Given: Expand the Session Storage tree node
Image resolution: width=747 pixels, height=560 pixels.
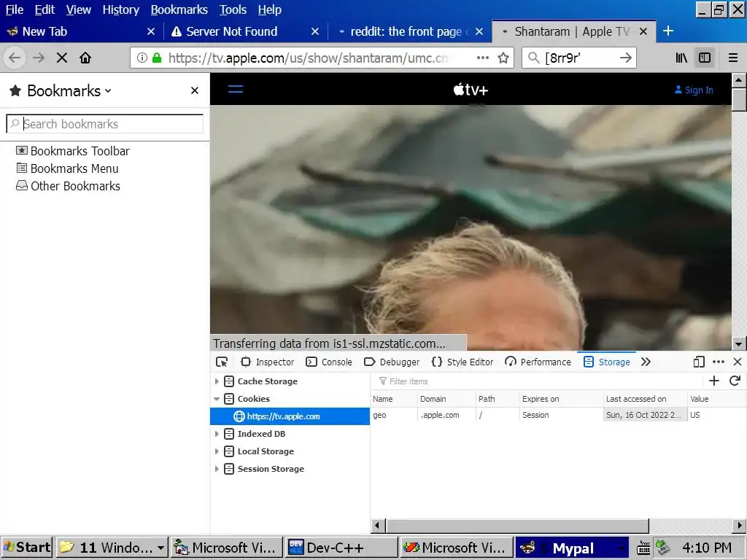Looking at the screenshot, I should pos(217,469).
